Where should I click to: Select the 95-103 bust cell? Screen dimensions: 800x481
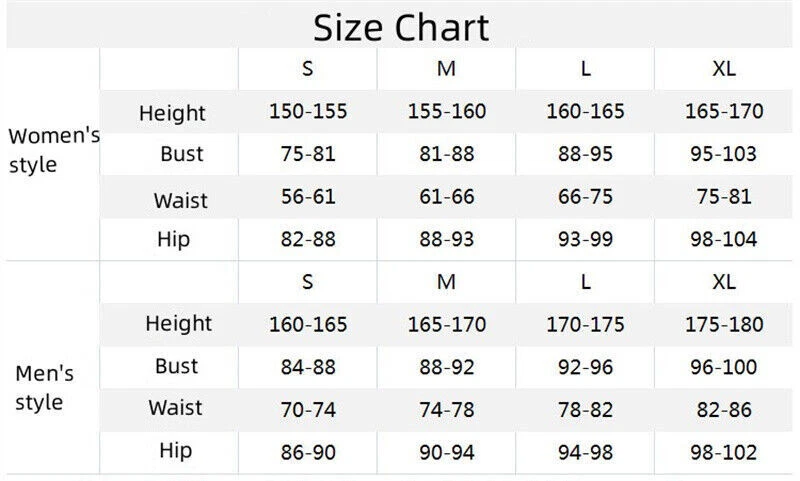click(723, 154)
